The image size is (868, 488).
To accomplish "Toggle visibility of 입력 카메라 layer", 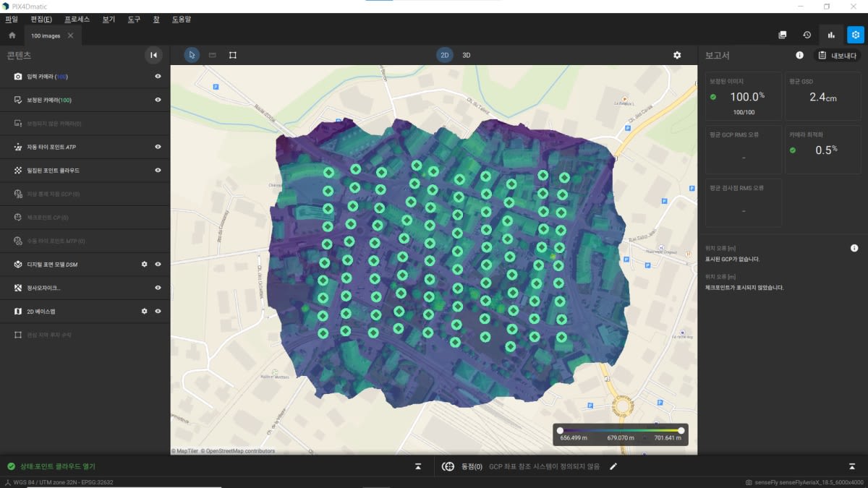I will click(158, 76).
